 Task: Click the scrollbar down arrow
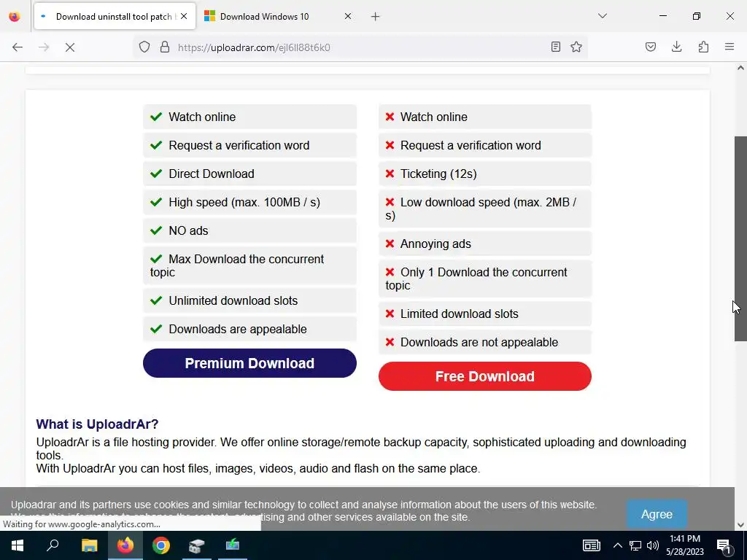(x=740, y=525)
